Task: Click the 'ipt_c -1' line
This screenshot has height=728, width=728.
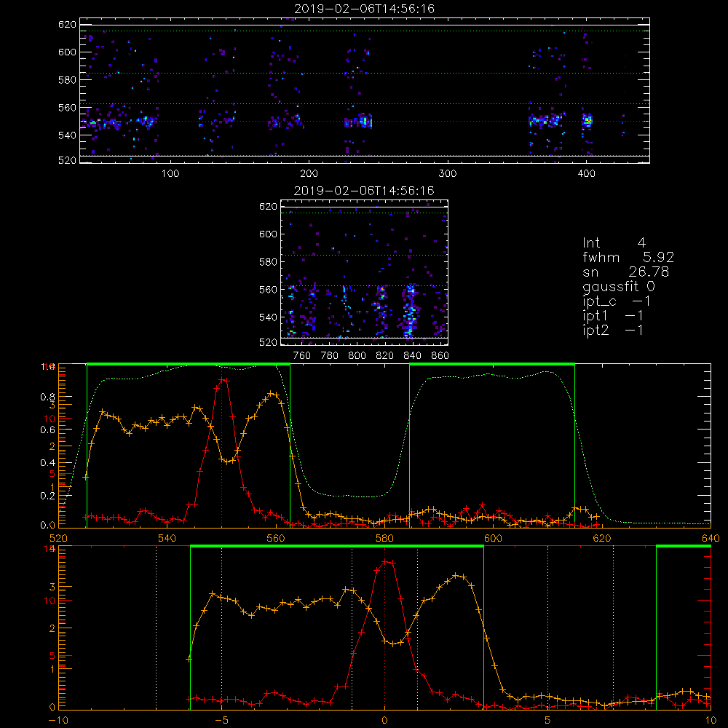Action: pos(617,301)
